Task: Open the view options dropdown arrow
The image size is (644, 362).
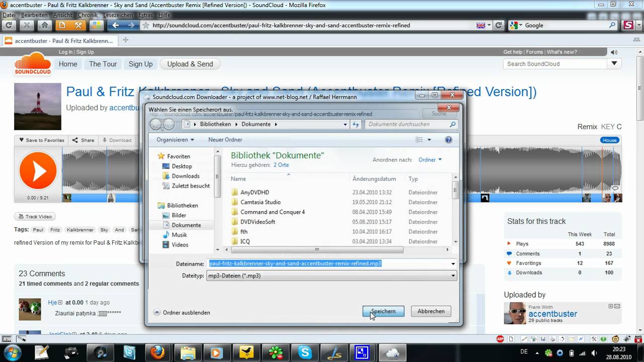Action: [429, 140]
